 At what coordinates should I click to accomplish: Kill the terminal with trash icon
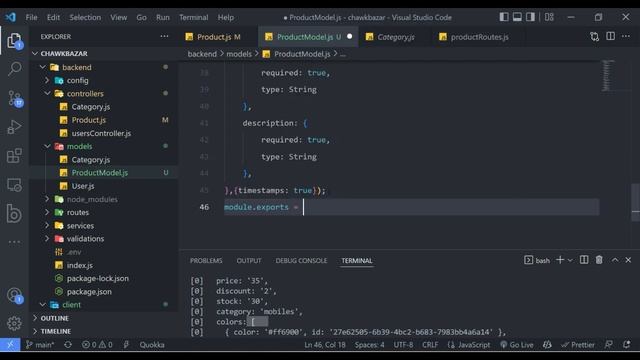(x=599, y=260)
